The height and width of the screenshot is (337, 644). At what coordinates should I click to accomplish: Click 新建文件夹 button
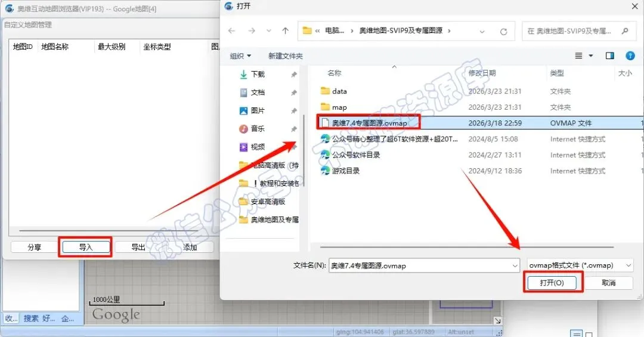(286, 56)
